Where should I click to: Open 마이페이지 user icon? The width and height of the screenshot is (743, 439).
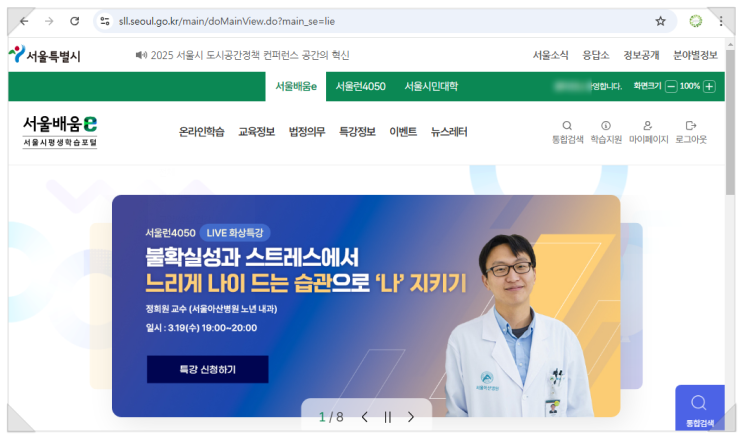point(648,126)
